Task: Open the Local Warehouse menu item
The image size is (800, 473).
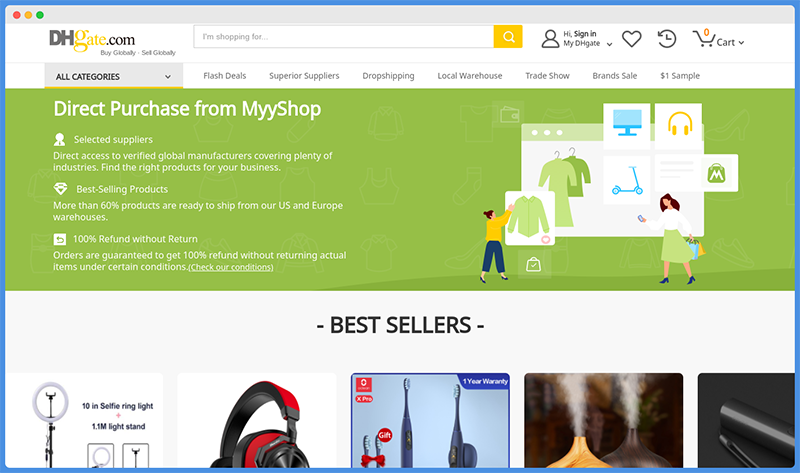Action: [469, 76]
